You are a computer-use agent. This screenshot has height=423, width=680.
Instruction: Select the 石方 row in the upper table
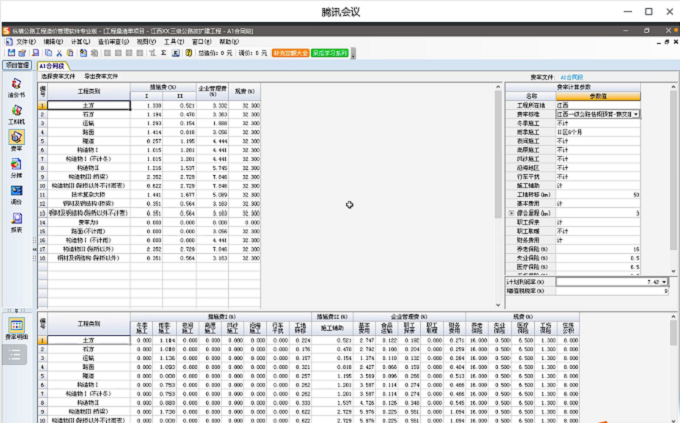[88, 115]
